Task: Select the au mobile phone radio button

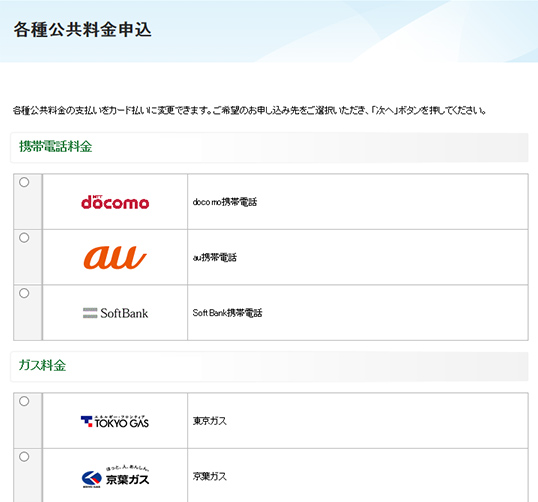Action: point(24,238)
